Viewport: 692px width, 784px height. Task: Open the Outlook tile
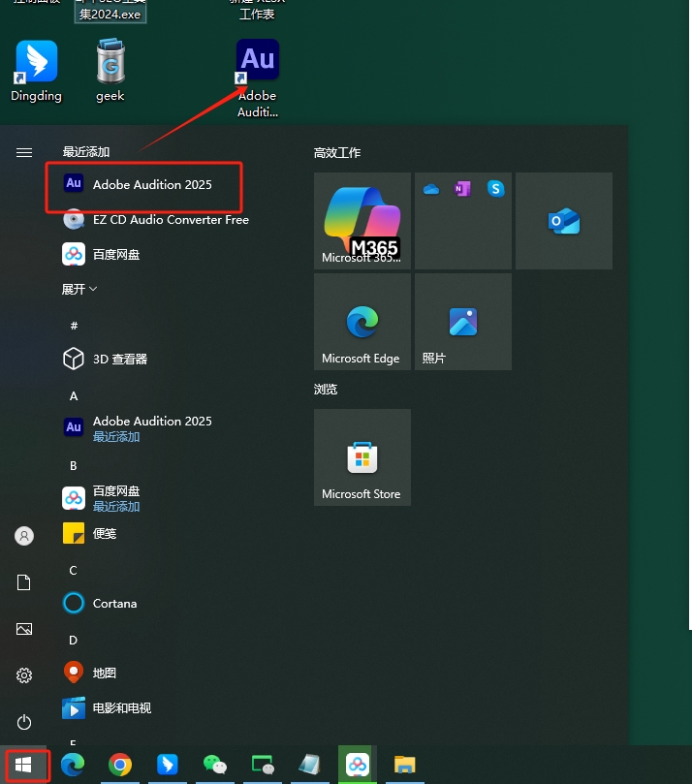pos(564,221)
